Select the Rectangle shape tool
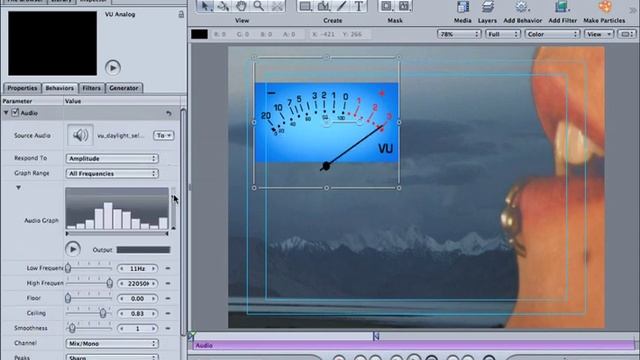Viewport: 640px width, 360px height. [305, 6]
